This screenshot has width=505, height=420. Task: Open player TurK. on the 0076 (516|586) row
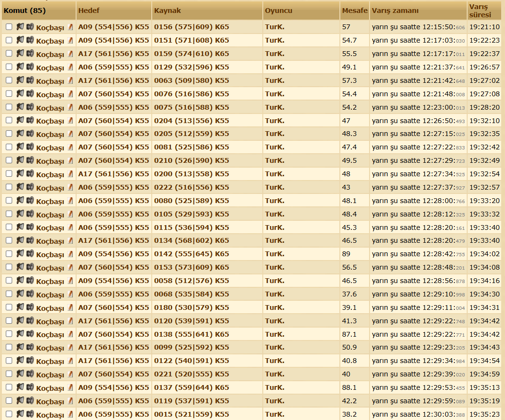(x=275, y=94)
